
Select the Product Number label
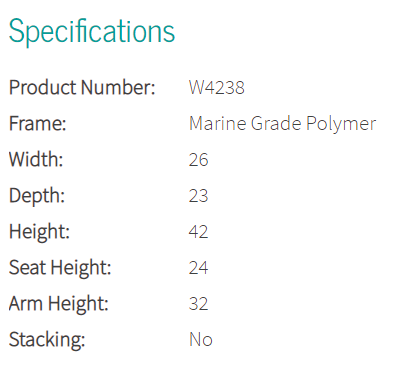[x=82, y=88]
